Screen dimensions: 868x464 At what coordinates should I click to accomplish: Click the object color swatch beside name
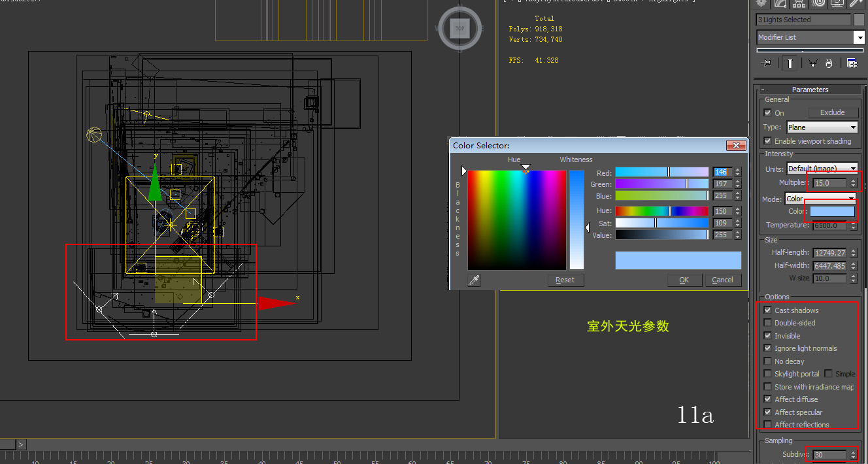click(860, 20)
